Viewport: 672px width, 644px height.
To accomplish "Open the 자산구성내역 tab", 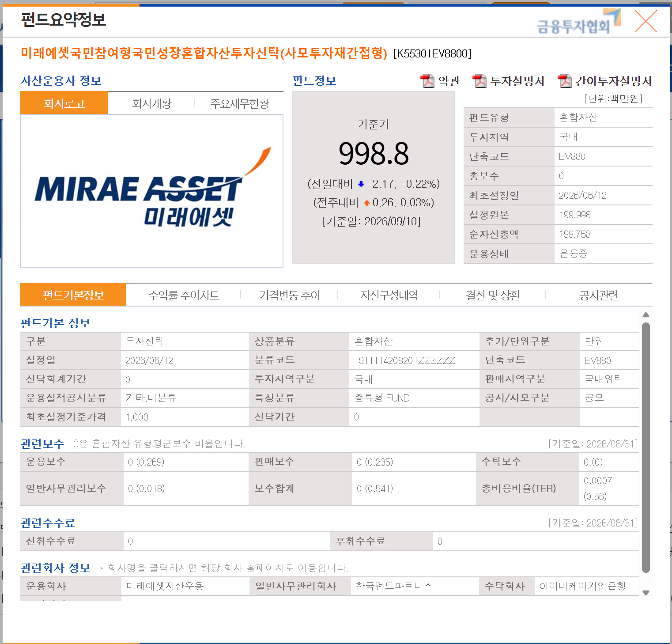I will (389, 295).
